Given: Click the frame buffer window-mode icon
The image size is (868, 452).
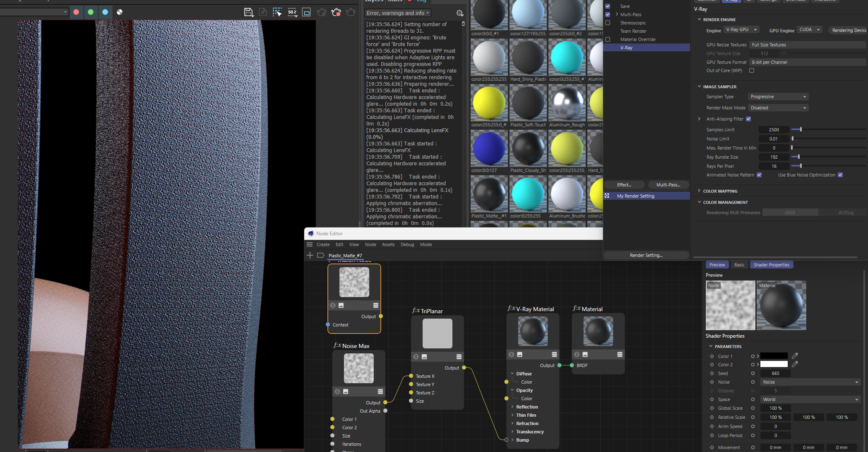Looking at the screenshot, I should (x=307, y=12).
